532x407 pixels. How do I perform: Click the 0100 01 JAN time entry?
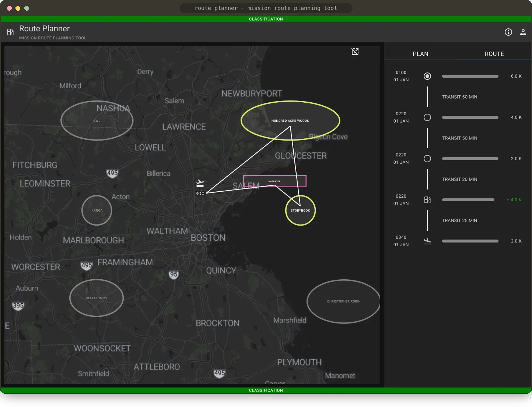[401, 76]
